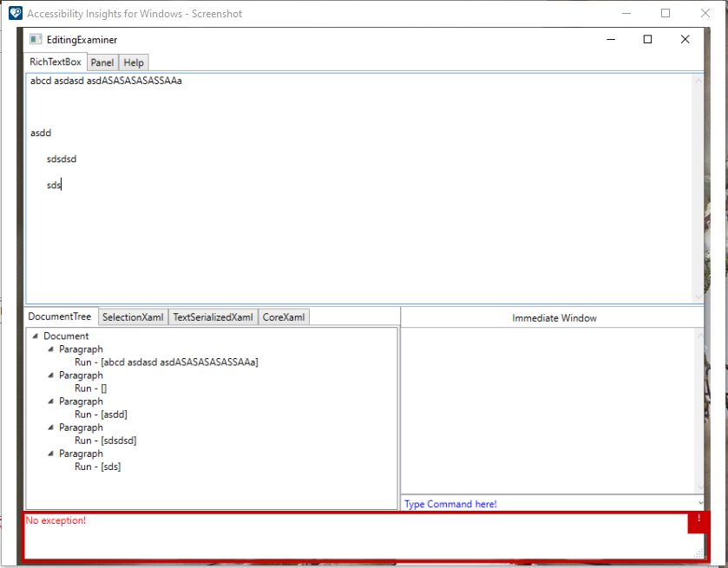
Task: Switch to the TextSerializedXaml tab
Action: pos(212,317)
